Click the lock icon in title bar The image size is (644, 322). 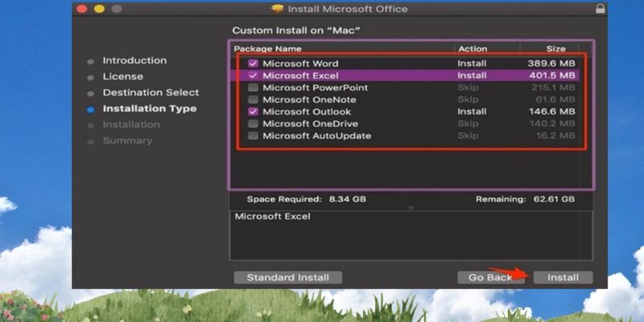600,9
